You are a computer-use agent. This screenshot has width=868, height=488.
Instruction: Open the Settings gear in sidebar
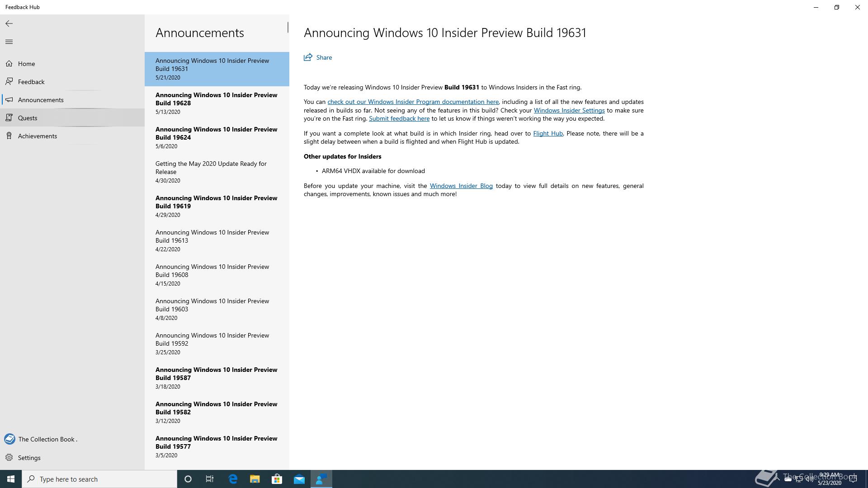(x=9, y=458)
